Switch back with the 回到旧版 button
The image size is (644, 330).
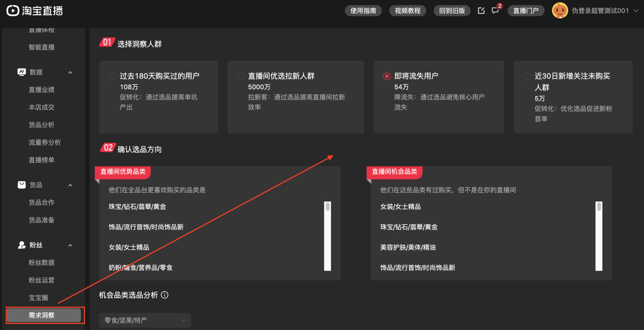[x=452, y=11]
